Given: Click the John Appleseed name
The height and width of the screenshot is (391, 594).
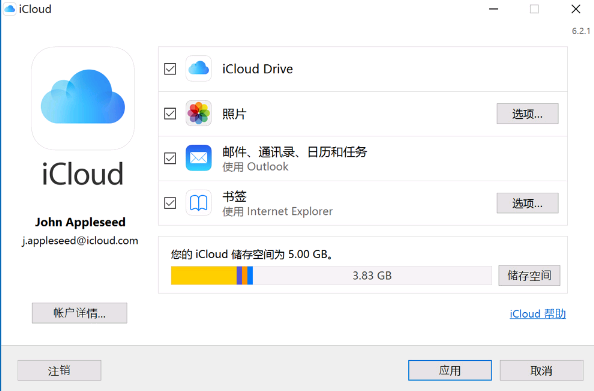Looking at the screenshot, I should [x=80, y=222].
